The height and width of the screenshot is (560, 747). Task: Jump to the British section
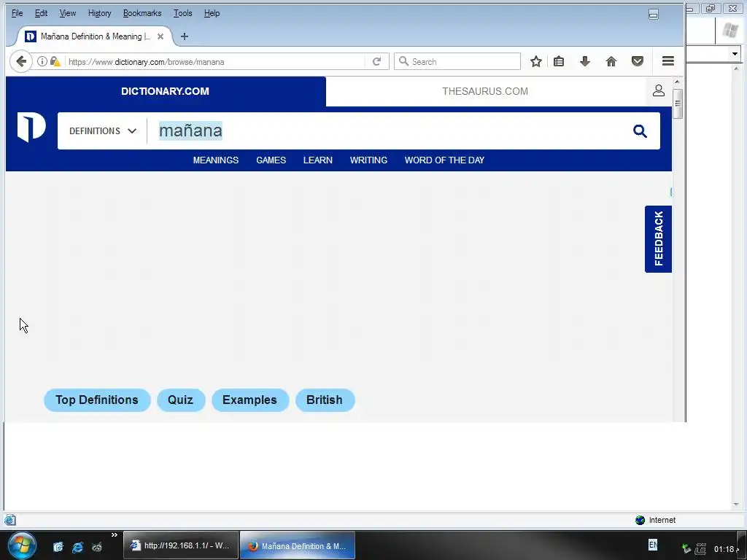pos(325,400)
